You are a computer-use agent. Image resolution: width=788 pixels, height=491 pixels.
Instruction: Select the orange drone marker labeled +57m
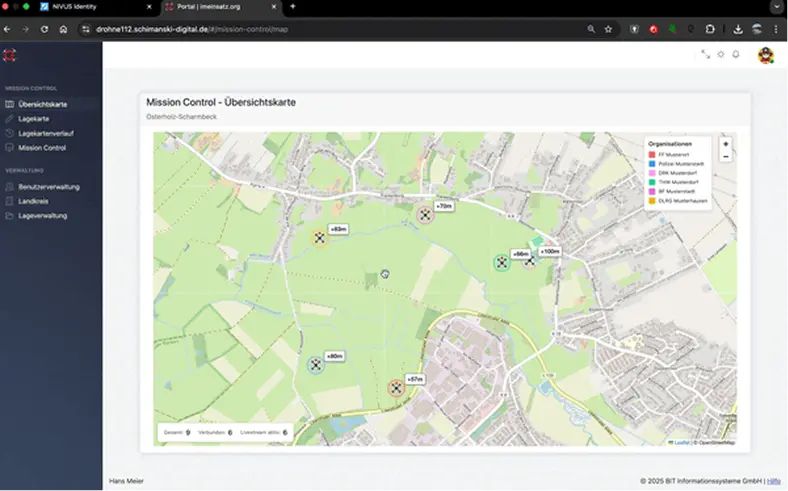pyautogui.click(x=396, y=387)
